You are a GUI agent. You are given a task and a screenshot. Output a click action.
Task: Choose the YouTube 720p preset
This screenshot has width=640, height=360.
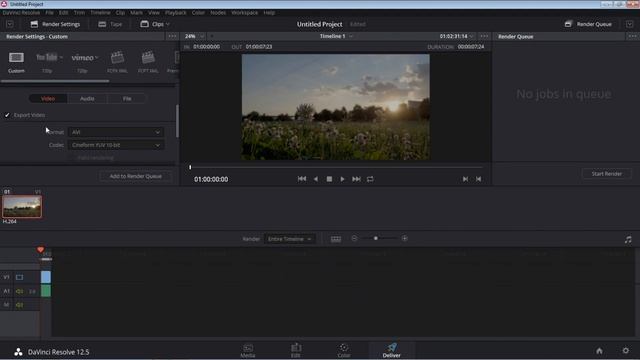pos(47,58)
